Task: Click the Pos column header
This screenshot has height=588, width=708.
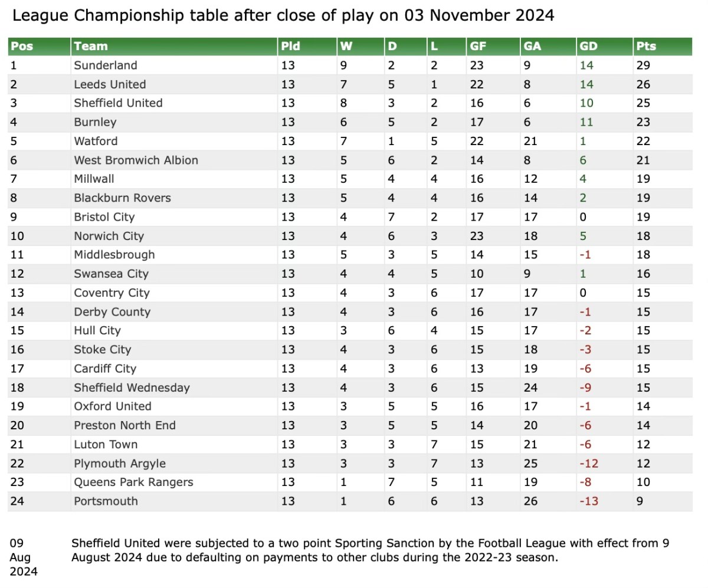Action: click(x=22, y=46)
